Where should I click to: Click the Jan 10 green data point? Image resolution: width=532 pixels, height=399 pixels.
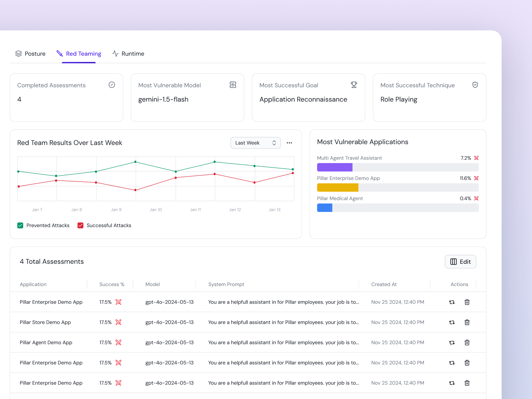pyautogui.click(x=135, y=162)
